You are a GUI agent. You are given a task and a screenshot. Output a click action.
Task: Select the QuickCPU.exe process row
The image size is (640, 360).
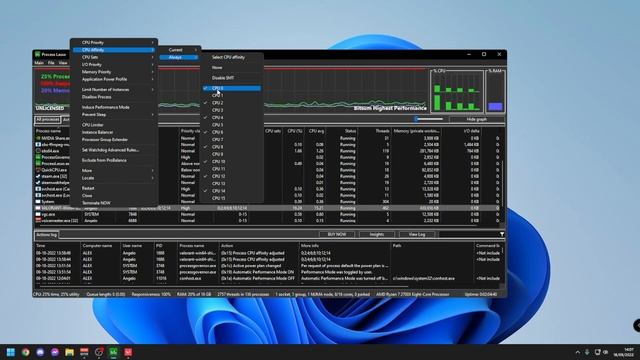tap(267, 170)
